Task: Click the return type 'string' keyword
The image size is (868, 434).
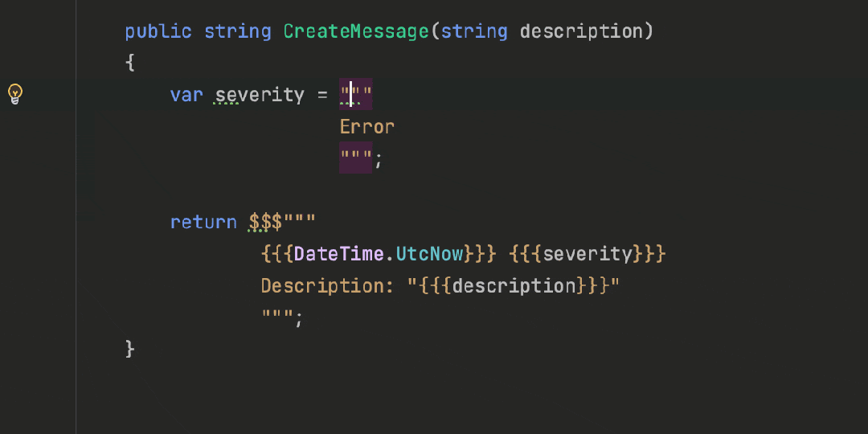Action: (238, 31)
